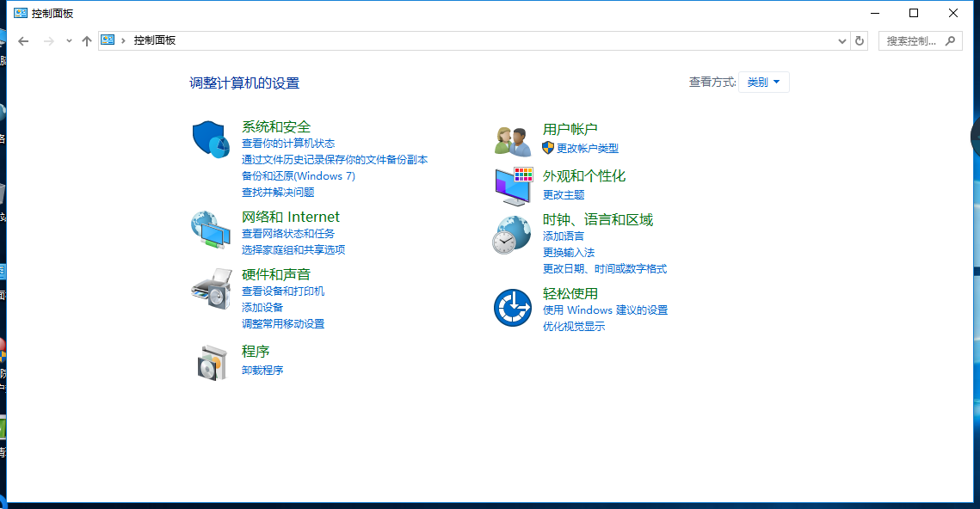Open the Ease of Access icon

pos(512,308)
